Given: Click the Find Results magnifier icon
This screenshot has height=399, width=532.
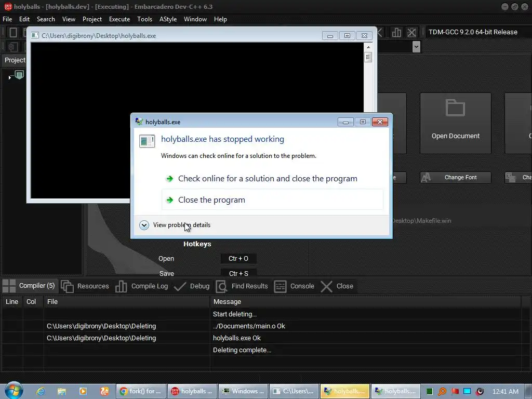Looking at the screenshot, I should click(x=221, y=286).
